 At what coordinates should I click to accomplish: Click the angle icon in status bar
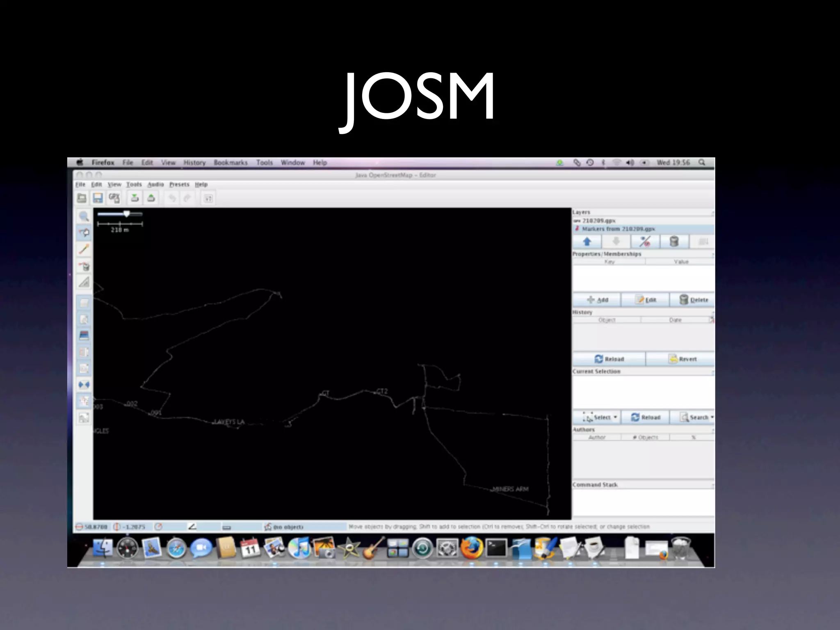click(192, 527)
